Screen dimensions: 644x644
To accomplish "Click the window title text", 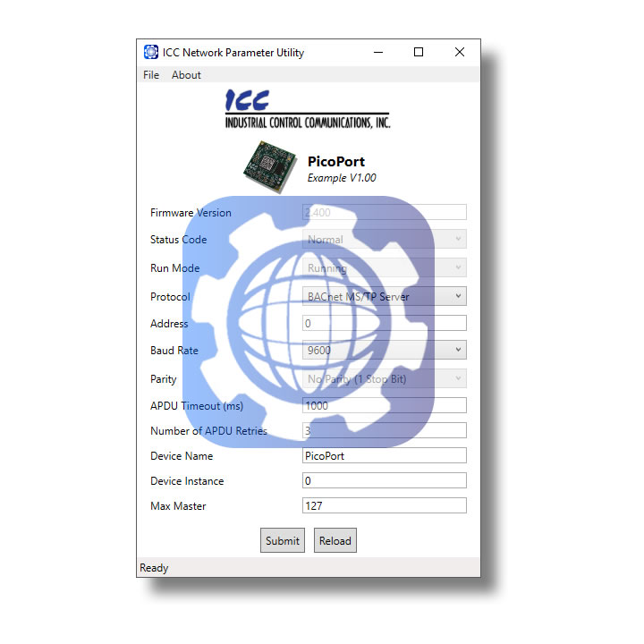I will (x=233, y=53).
